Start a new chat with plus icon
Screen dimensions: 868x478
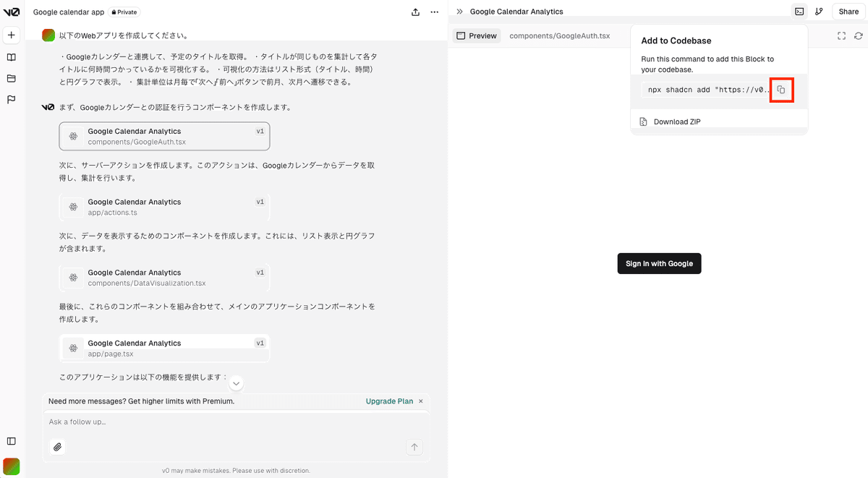pos(11,35)
